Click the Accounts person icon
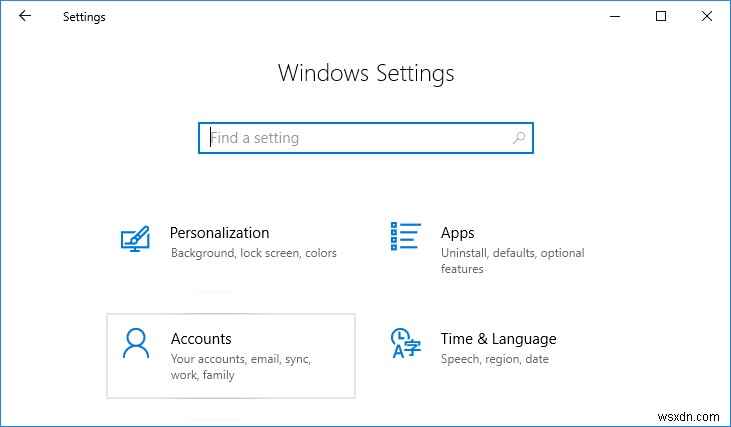 [135, 343]
